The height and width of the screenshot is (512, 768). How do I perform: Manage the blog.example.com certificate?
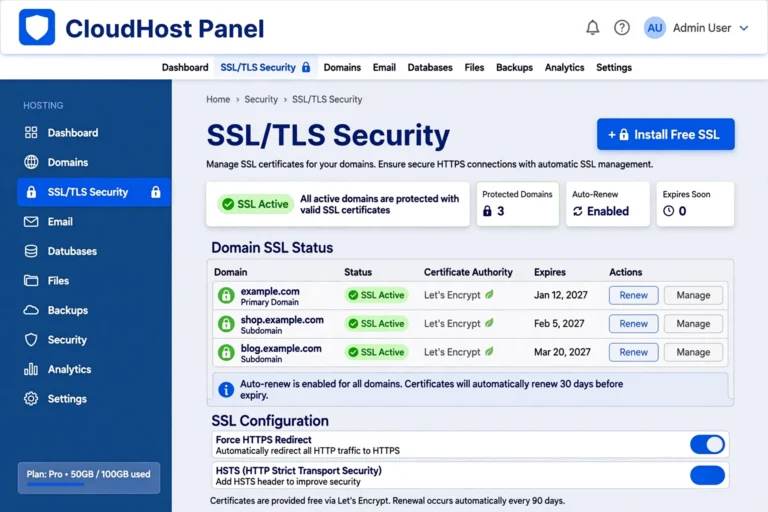pyautogui.click(x=693, y=352)
